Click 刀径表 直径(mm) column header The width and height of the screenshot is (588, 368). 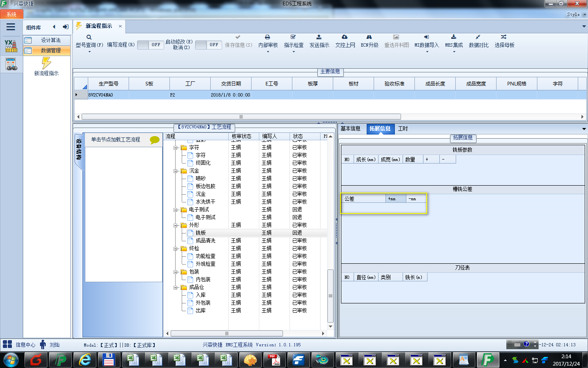coord(366,277)
